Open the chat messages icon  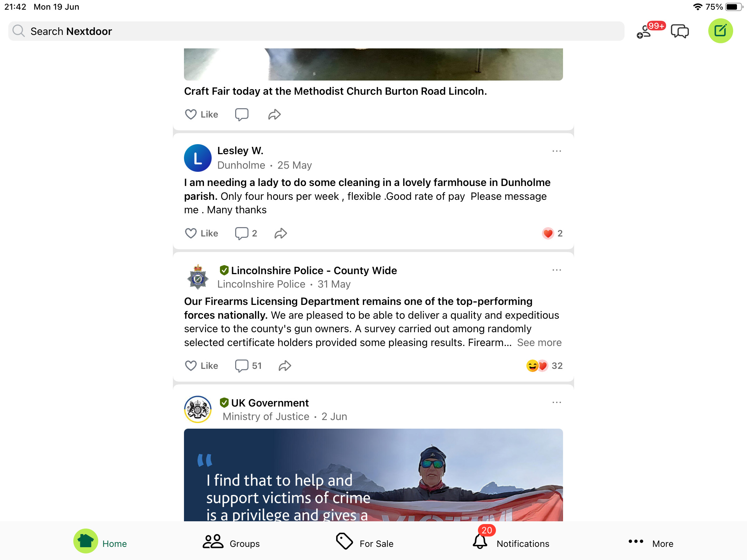[680, 31]
